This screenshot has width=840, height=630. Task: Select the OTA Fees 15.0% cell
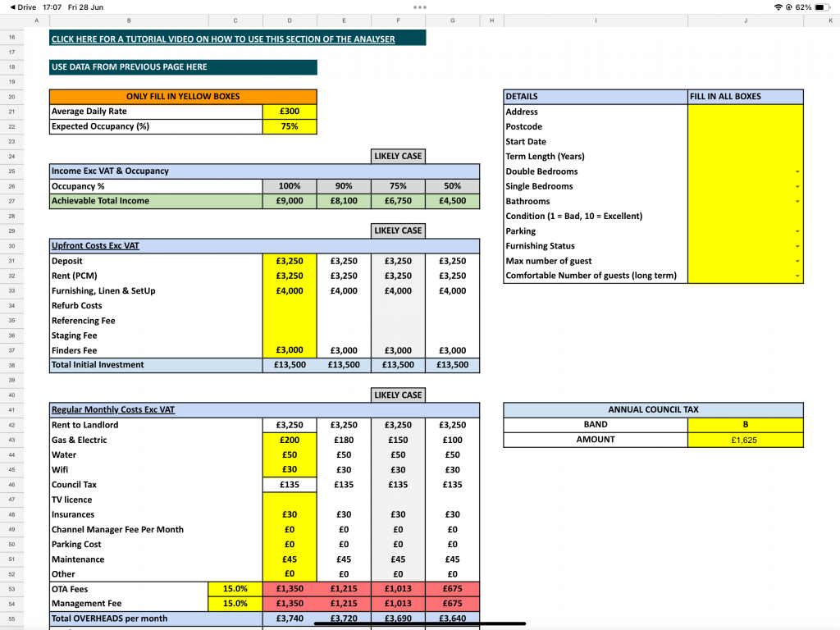pyautogui.click(x=235, y=589)
